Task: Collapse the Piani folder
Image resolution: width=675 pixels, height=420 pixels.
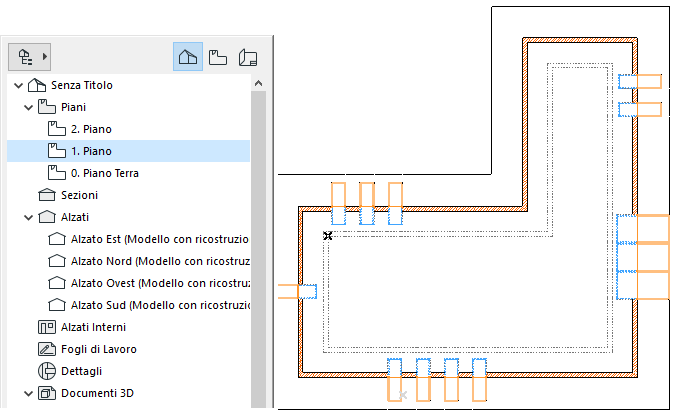Action: point(29,107)
